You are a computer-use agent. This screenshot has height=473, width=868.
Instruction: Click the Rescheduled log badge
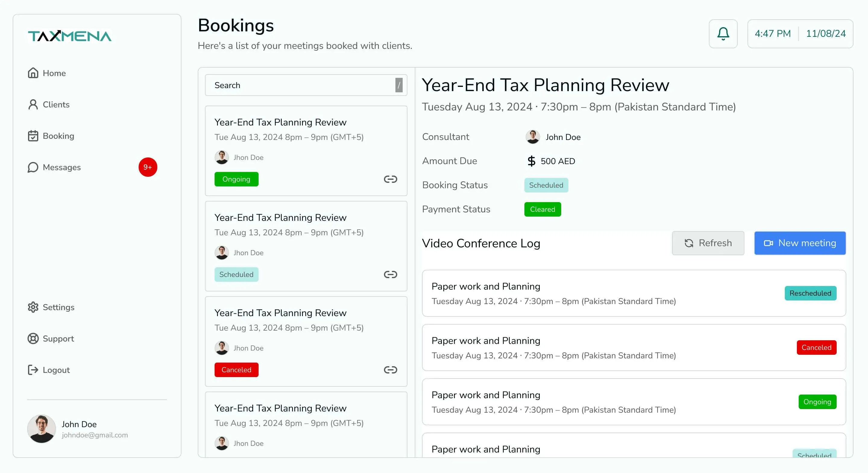(x=810, y=293)
